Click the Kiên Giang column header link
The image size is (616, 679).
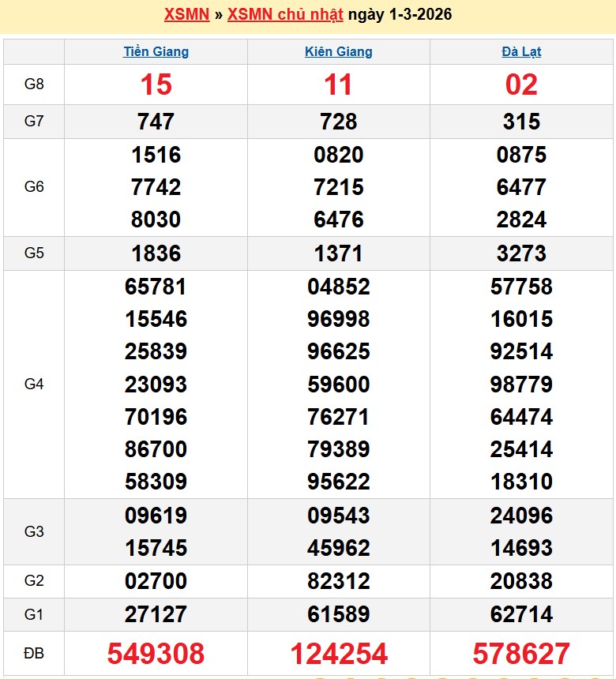click(x=338, y=52)
